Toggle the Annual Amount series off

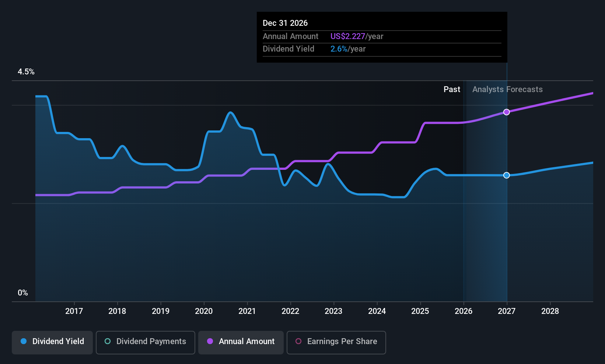[x=241, y=342]
